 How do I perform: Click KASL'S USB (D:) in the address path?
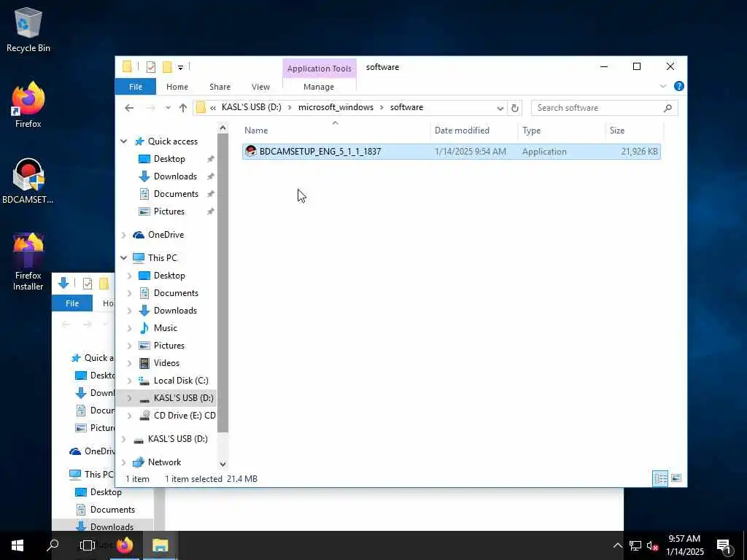[252, 107]
